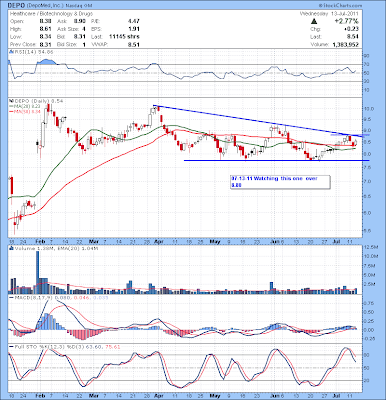The width and height of the screenshot is (386, 400).
Task: Click the Volume legend bar icon
Action: coord(11,248)
